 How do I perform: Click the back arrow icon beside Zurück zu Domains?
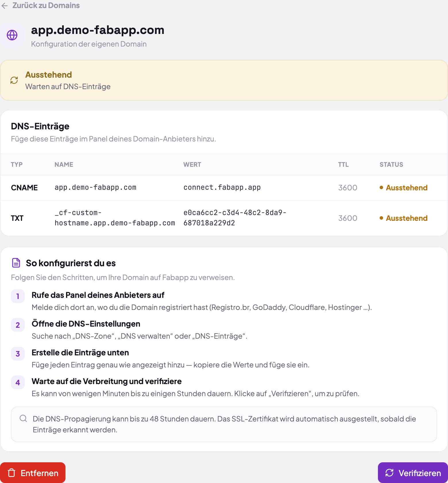click(5, 5)
